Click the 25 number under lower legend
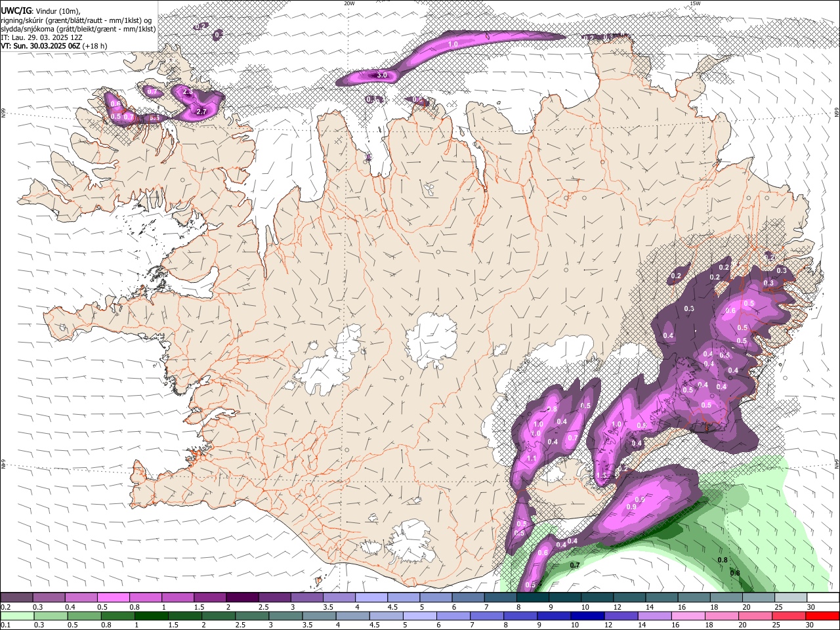The width and height of the screenshot is (840, 630). pos(776,625)
